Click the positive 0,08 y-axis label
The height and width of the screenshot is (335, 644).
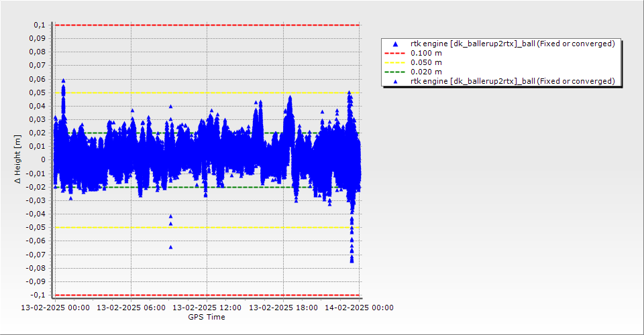[x=38, y=52]
